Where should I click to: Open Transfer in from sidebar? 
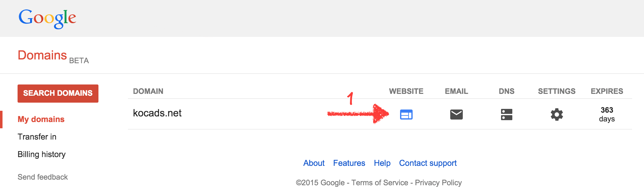(37, 137)
